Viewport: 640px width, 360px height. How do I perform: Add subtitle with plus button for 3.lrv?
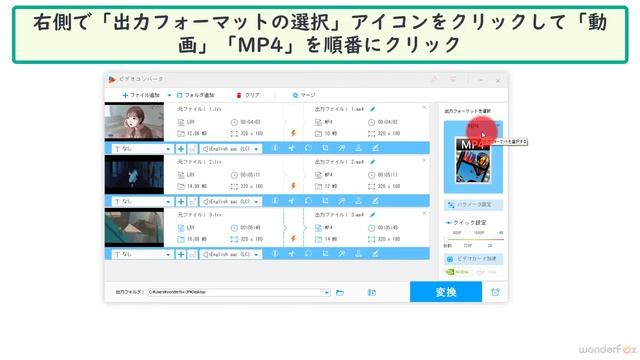(x=181, y=254)
